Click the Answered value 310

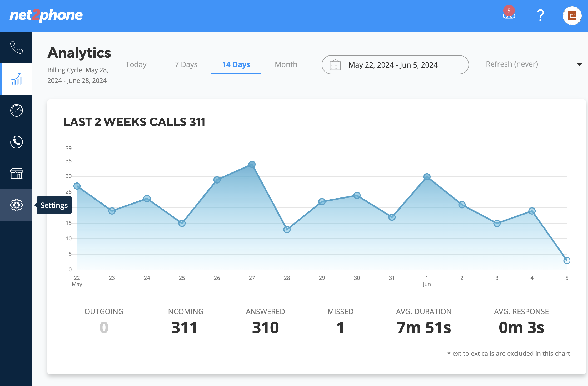[x=265, y=328]
